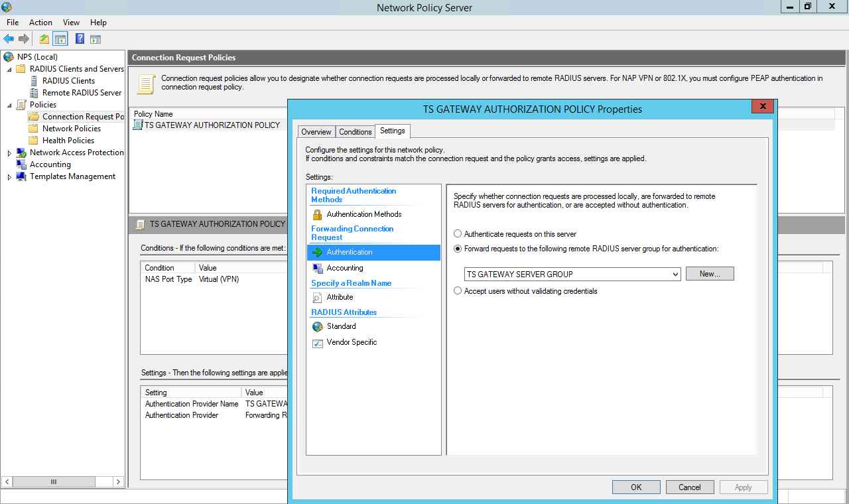Open the TS GATEWAY SERVER GROUP dropdown
This screenshot has height=504, width=849.
(572, 274)
